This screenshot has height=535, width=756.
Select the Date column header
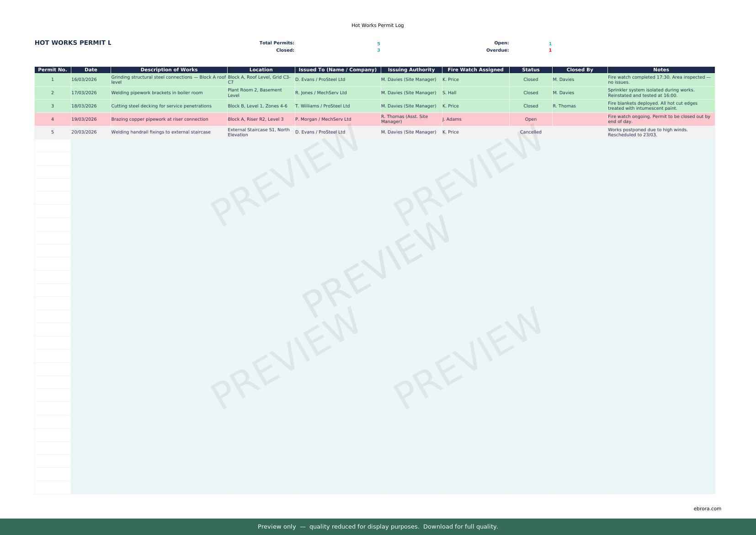pyautogui.click(x=91, y=70)
